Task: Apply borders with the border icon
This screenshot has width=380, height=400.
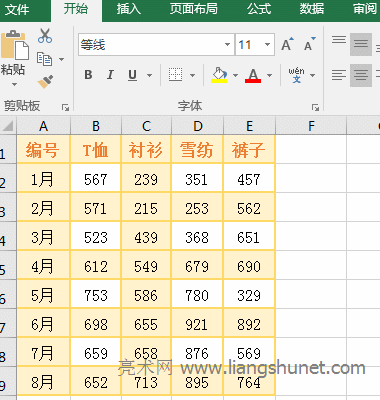Action: coord(175,75)
